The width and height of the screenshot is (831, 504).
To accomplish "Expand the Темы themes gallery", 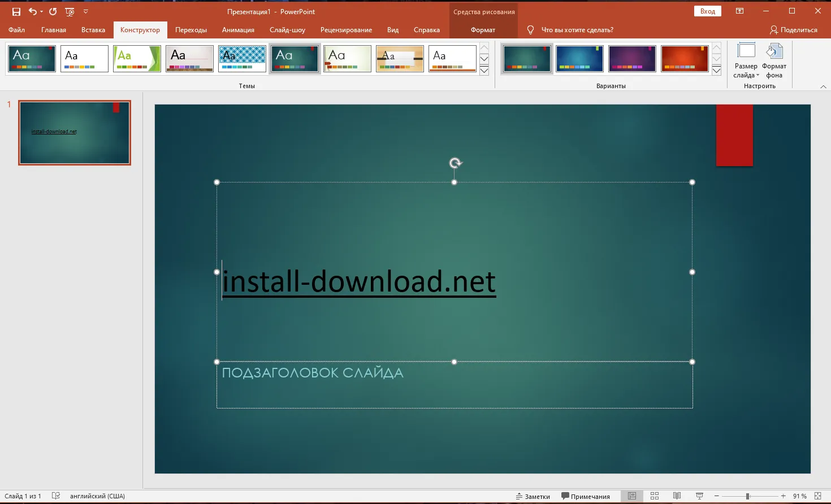I will [484, 71].
